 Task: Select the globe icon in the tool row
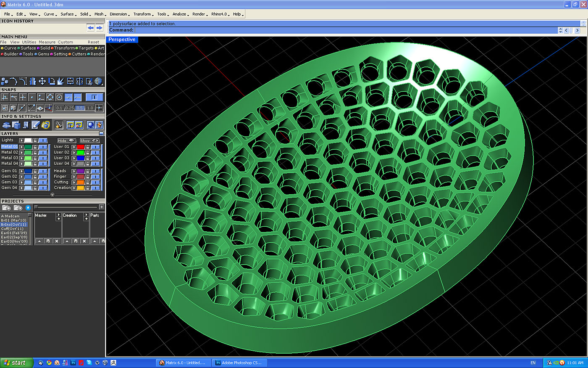(98, 81)
